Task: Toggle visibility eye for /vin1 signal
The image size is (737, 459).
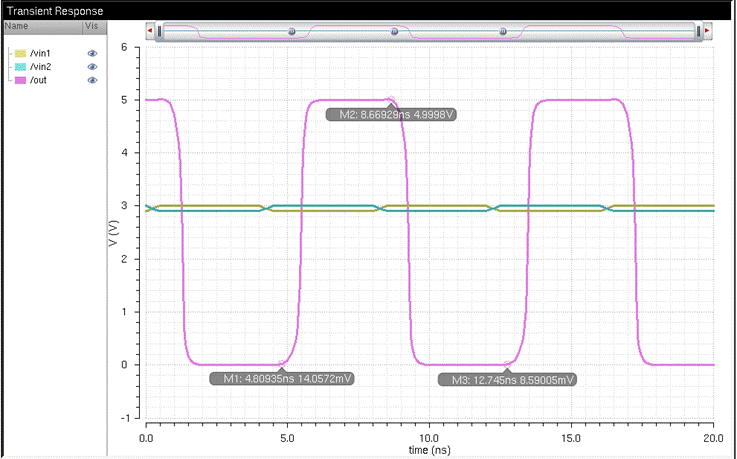Action: click(92, 54)
